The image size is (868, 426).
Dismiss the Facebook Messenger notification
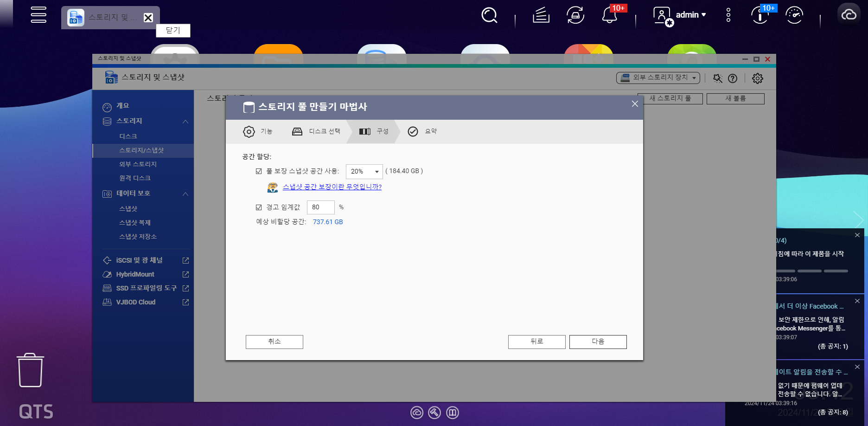[x=857, y=301]
